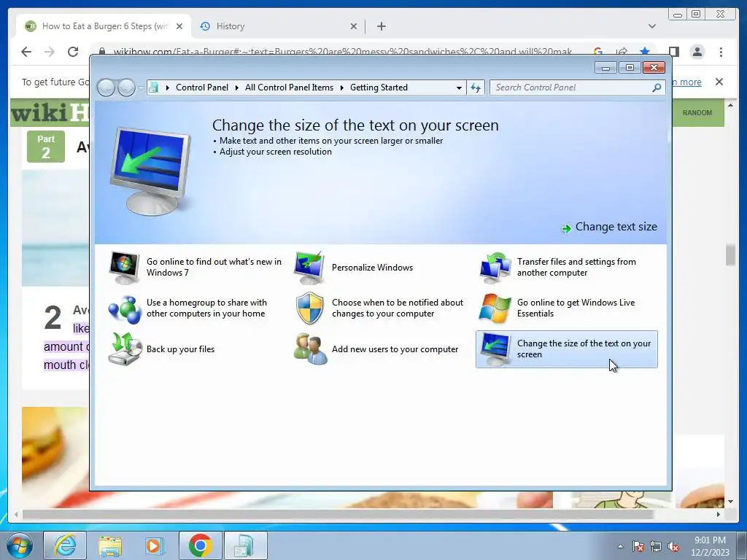Click the Control Panel breadcrumb
Image resolution: width=747 pixels, height=560 pixels.
pyautogui.click(x=202, y=87)
